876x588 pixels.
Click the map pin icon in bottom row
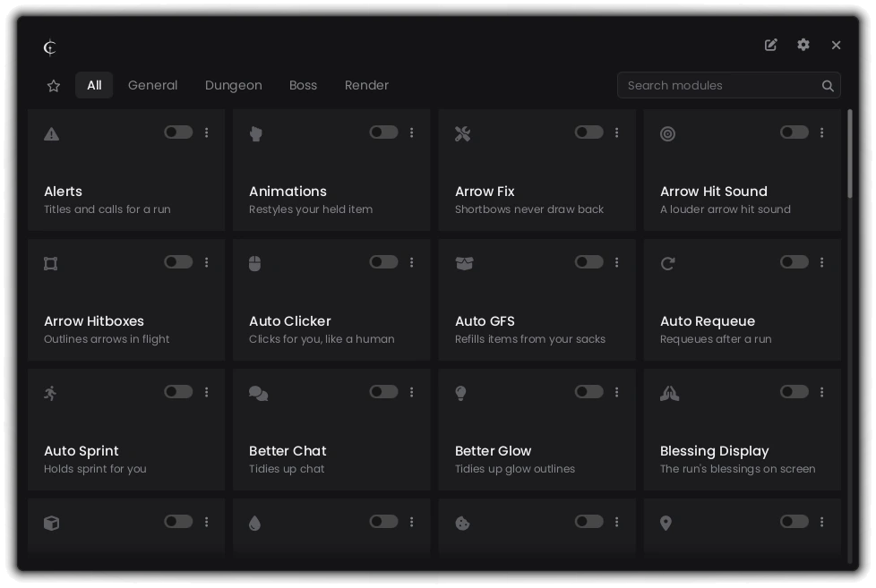point(666,524)
